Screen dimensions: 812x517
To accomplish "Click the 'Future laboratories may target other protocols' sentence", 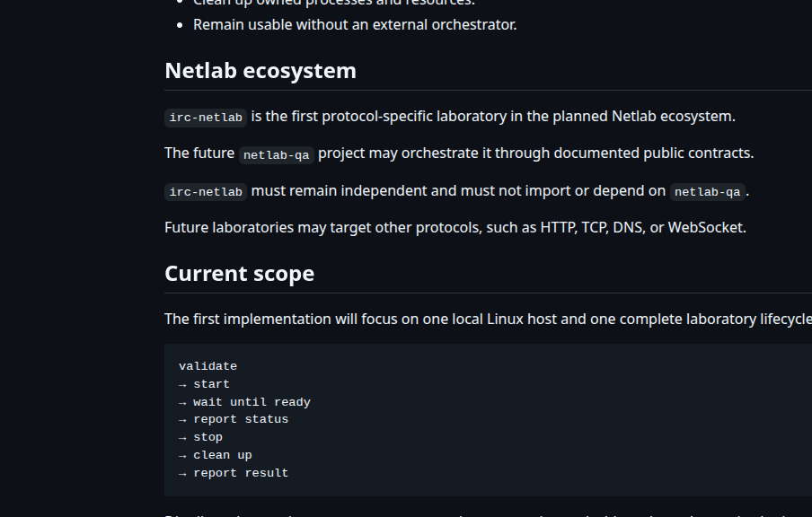I will click(455, 228).
